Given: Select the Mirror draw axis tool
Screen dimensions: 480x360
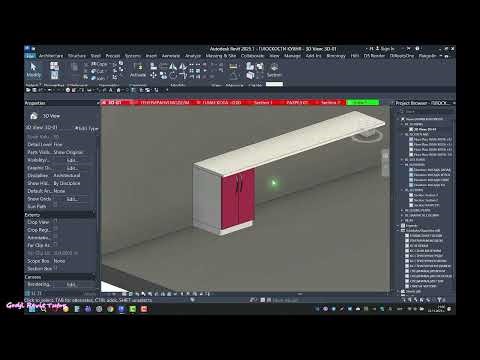Looking at the screenshot, I should (x=183, y=67).
